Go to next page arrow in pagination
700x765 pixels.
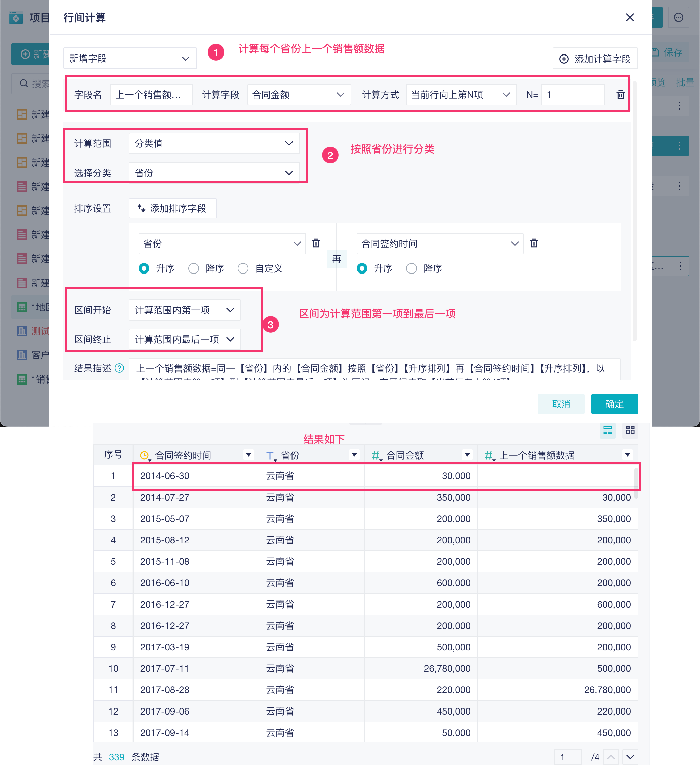point(630,757)
